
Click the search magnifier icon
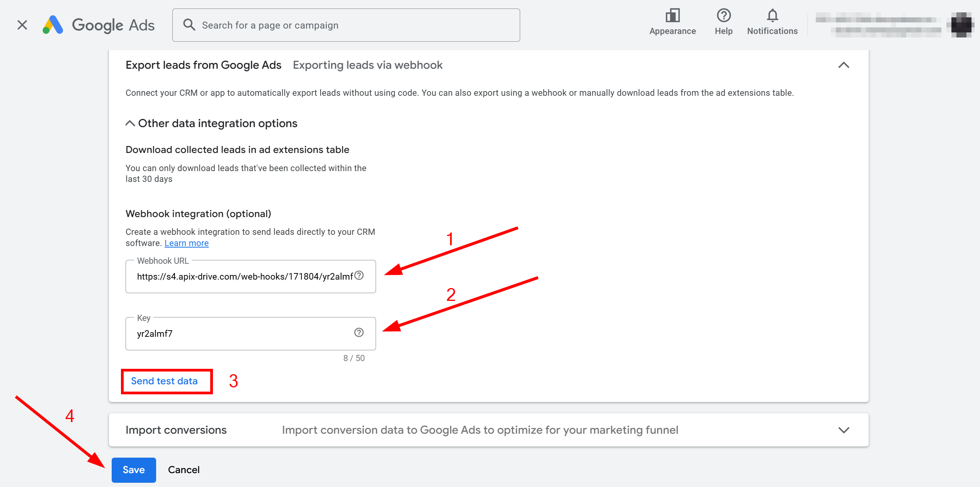click(189, 25)
